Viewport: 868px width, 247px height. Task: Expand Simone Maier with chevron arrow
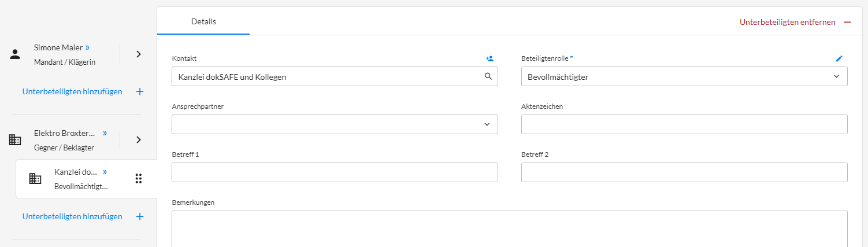138,54
